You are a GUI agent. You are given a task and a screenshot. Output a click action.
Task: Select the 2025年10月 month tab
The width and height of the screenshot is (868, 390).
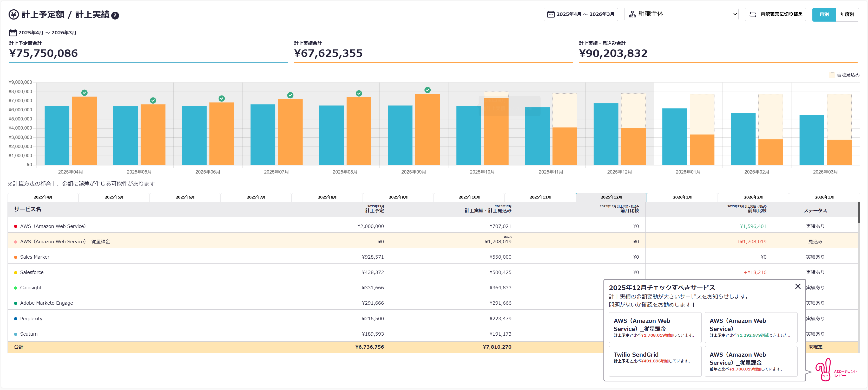tap(469, 197)
